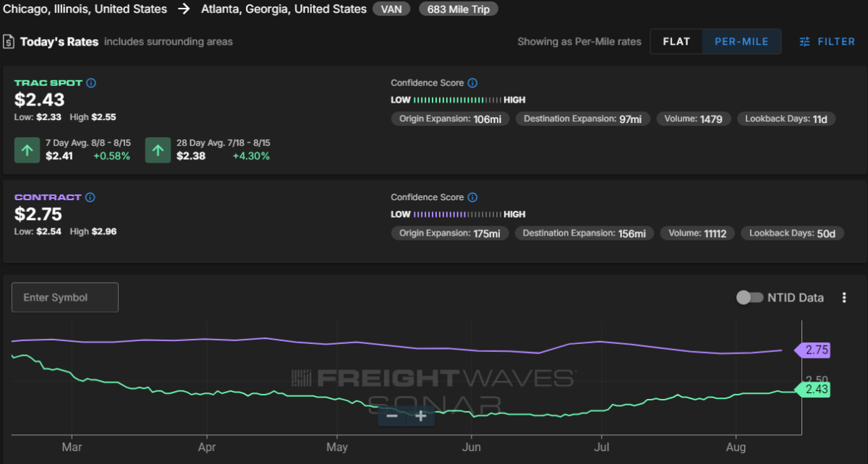Zoom out chart with minus button
The width and height of the screenshot is (868, 464).
[392, 416]
